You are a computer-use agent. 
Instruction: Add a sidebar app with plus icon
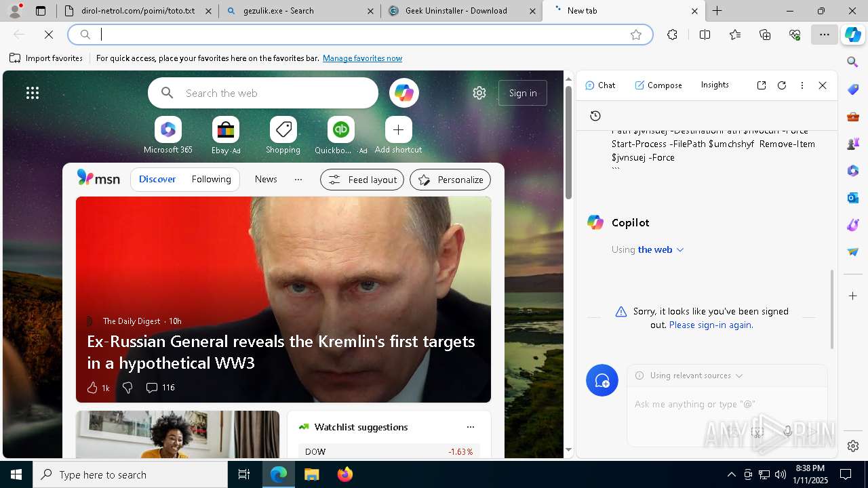click(x=853, y=296)
